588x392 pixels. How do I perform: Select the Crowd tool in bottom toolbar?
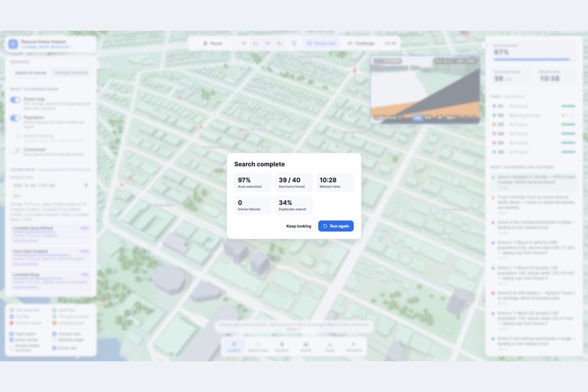pos(306,346)
